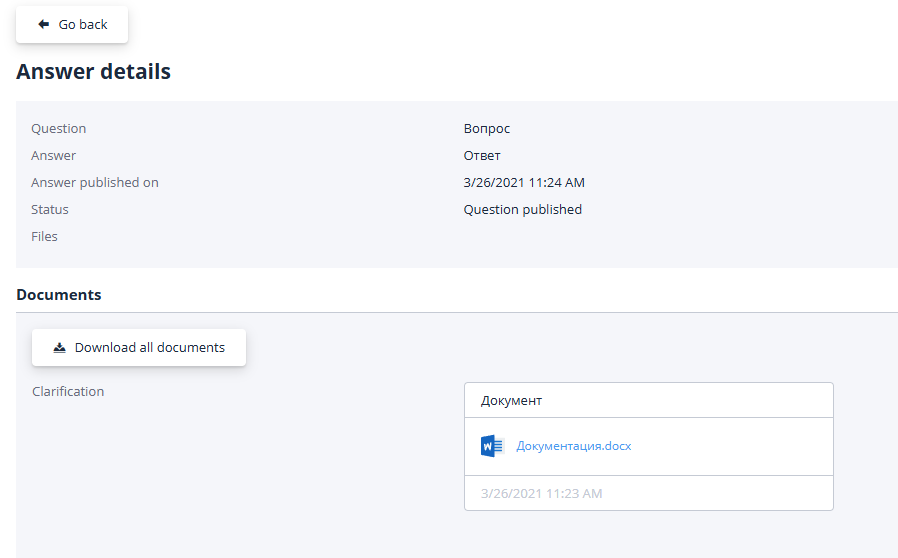Image resolution: width=898 pixels, height=558 pixels.
Task: Select the Question field label
Action: pos(58,129)
